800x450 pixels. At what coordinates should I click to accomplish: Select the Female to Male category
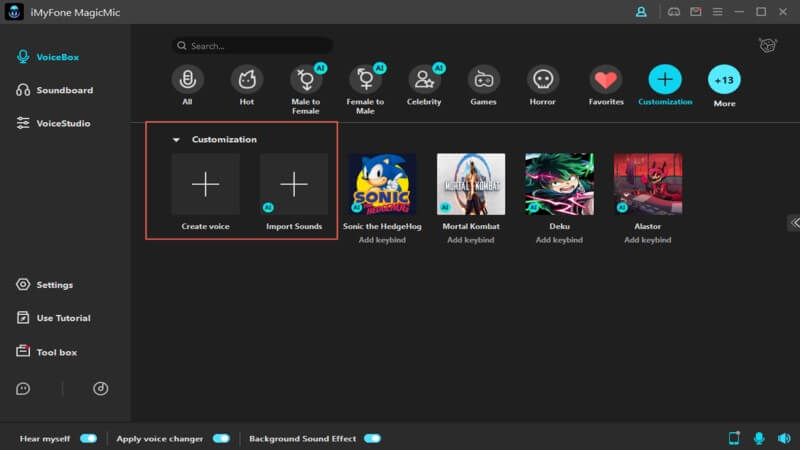point(365,89)
